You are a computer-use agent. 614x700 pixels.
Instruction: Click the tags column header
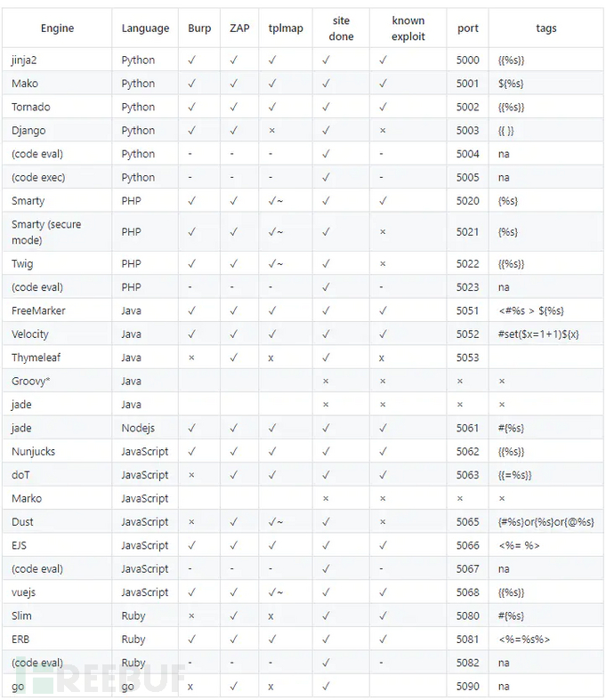point(546,28)
